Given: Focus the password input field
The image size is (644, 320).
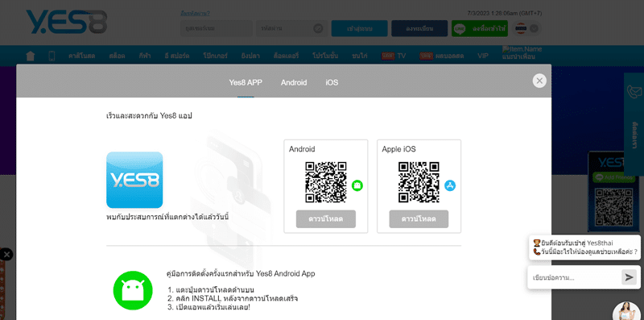Looking at the screenshot, I should pyautogui.click(x=291, y=28).
